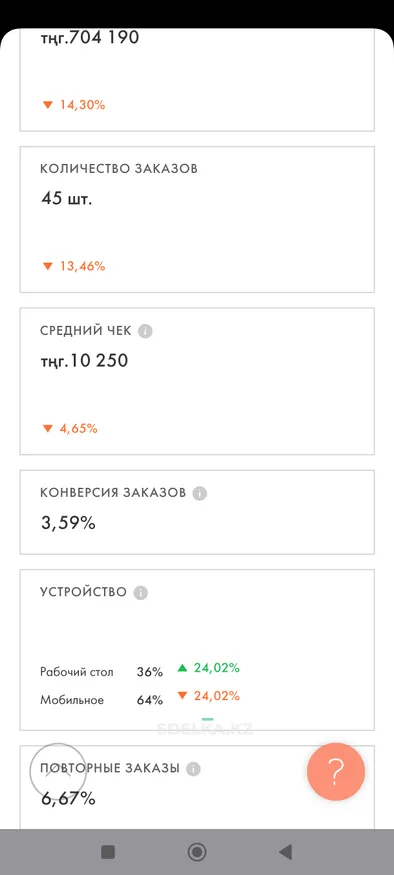Select the Мобильное device row

point(140,699)
